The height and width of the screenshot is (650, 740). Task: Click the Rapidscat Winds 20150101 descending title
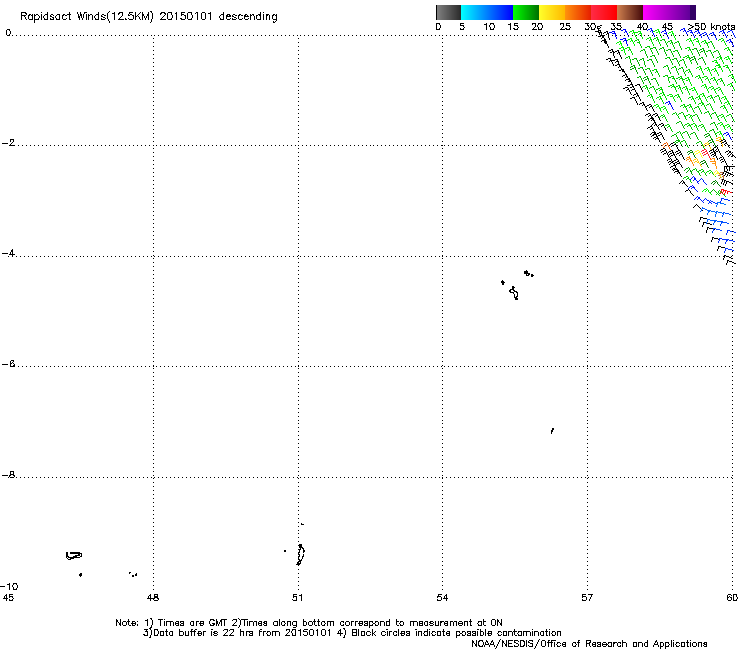coord(149,17)
